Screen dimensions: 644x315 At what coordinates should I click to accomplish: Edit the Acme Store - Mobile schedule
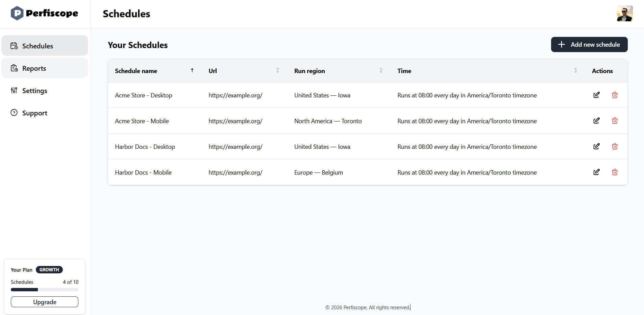597,121
